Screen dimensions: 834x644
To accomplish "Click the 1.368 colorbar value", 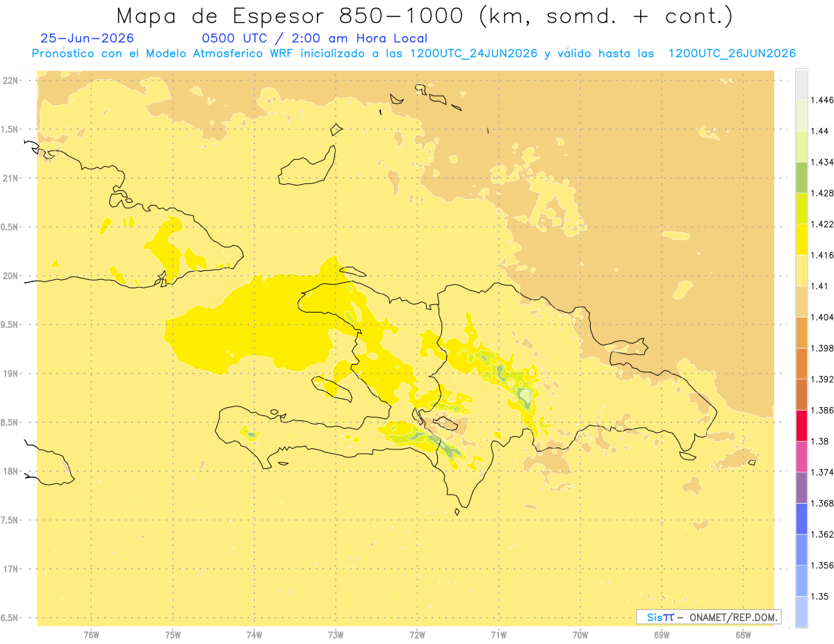I will tap(822, 504).
